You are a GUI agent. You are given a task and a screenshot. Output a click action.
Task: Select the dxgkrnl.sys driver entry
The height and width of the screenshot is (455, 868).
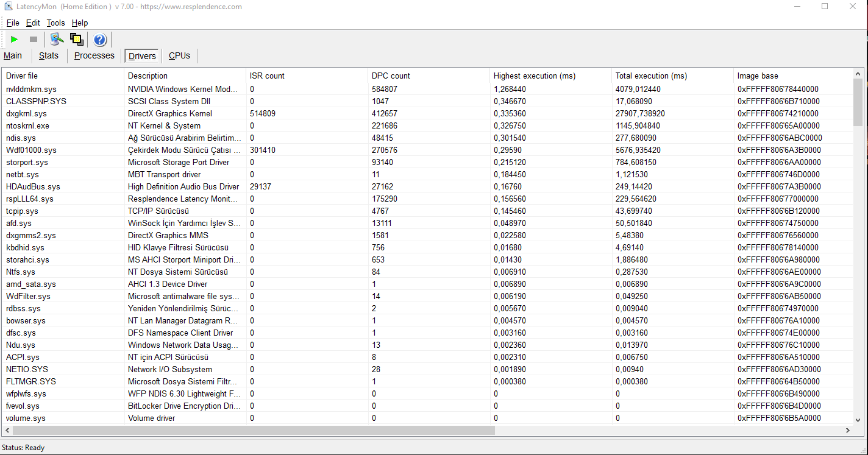tap(428, 113)
